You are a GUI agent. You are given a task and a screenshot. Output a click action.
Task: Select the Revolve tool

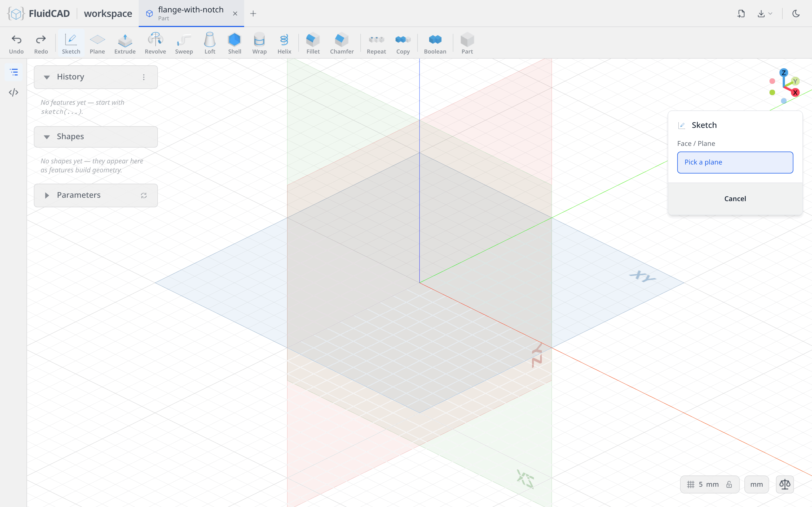pos(155,43)
